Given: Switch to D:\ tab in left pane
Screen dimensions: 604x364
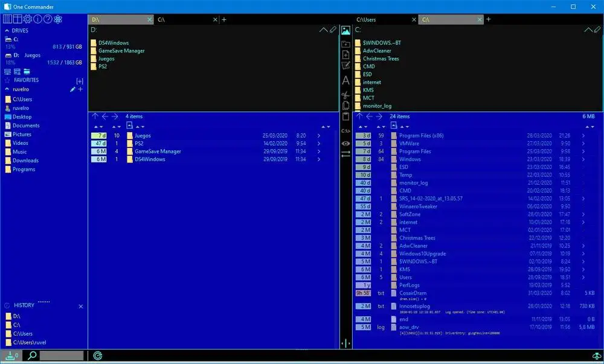Looking at the screenshot, I should click(121, 19).
